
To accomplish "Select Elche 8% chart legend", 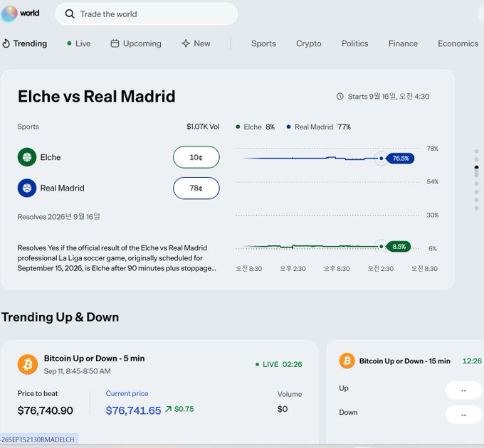I will click(256, 127).
